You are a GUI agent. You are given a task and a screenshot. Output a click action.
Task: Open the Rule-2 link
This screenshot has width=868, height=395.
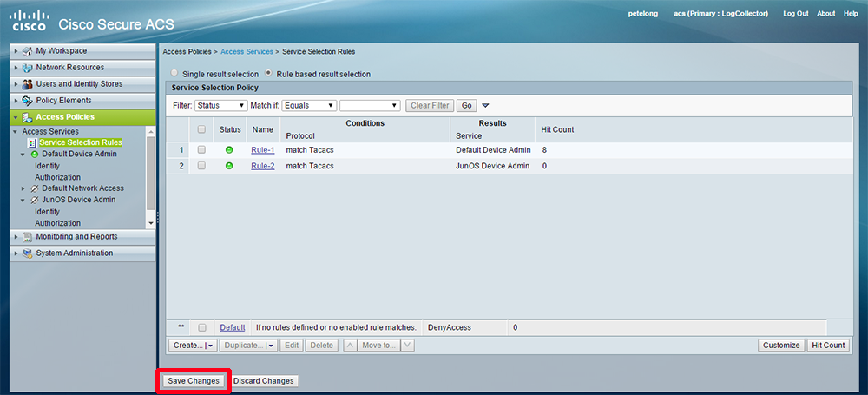coord(262,166)
